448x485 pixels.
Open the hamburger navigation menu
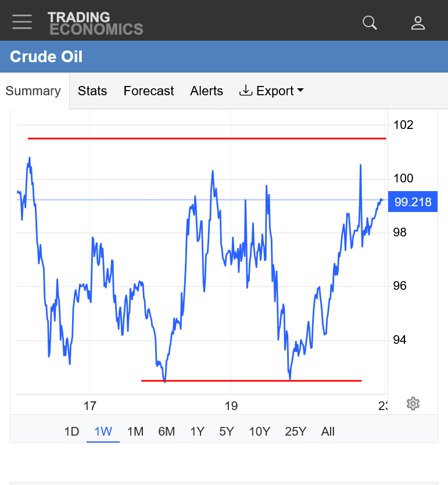(22, 21)
